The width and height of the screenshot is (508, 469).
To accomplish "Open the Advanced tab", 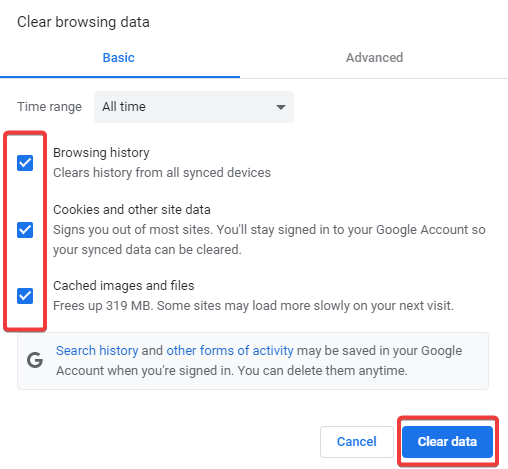I will 374,58.
